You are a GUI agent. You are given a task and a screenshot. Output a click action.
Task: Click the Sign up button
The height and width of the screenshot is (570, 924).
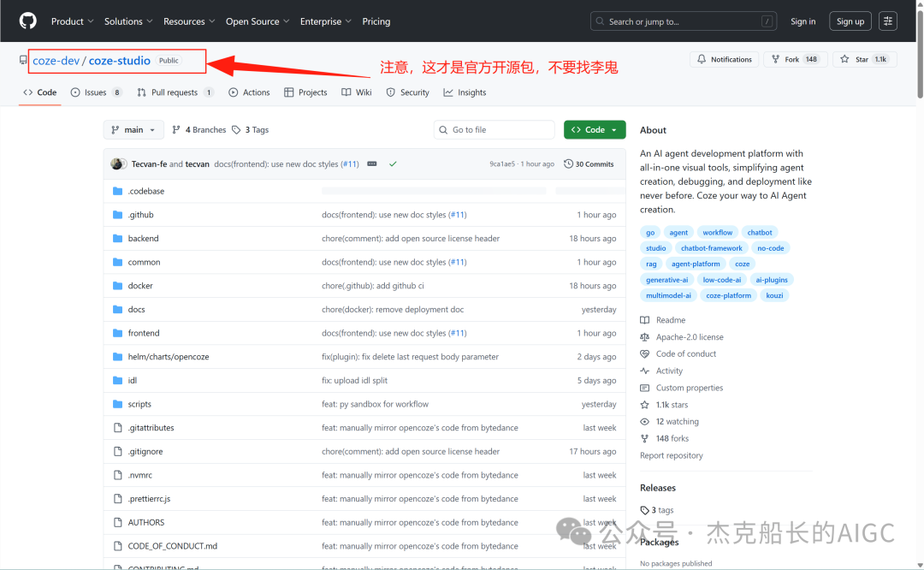pyautogui.click(x=850, y=21)
